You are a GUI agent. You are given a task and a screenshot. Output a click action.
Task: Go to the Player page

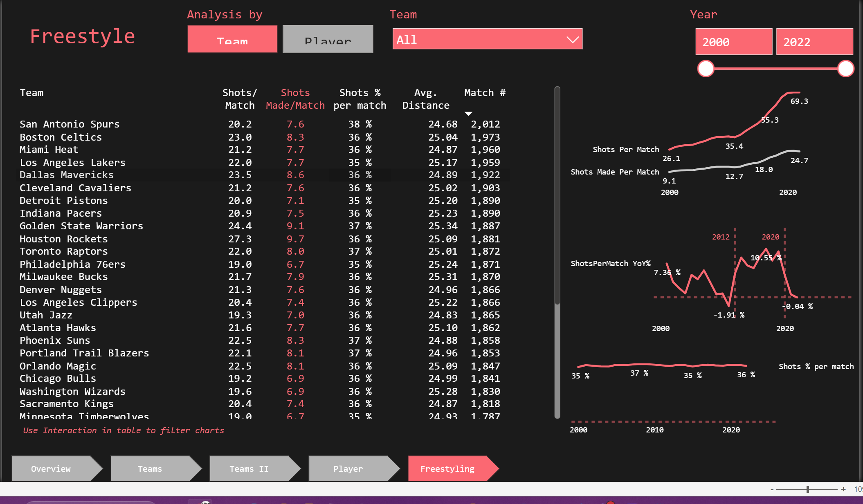tap(354, 468)
